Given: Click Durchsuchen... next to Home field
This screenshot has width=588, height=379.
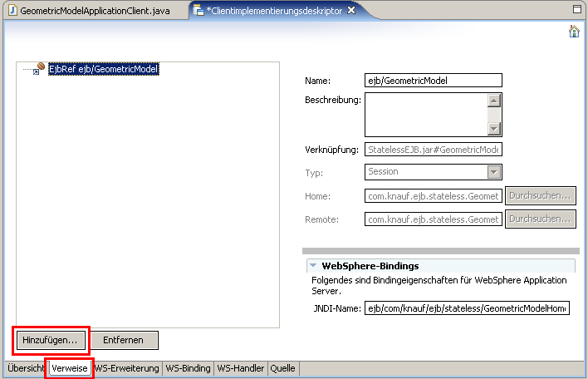Looking at the screenshot, I should tap(541, 195).
